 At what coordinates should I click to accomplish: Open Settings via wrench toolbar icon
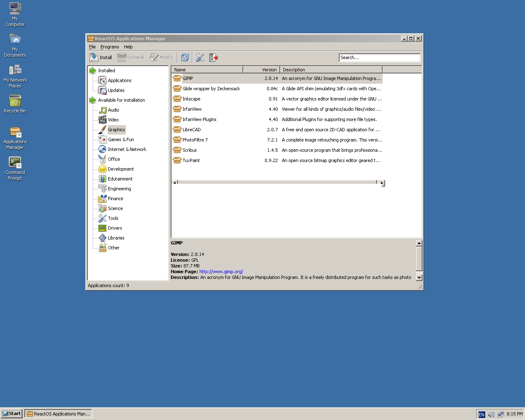coord(200,57)
